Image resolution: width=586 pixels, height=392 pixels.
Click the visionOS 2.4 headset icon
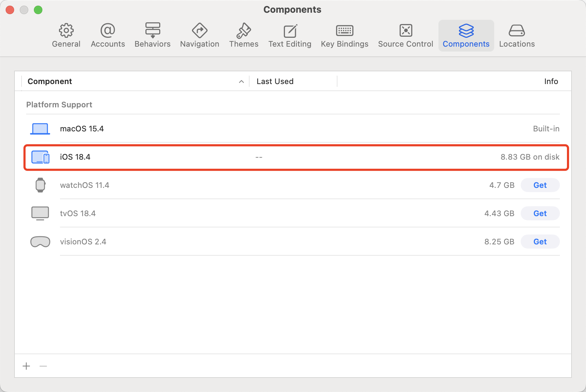point(40,242)
